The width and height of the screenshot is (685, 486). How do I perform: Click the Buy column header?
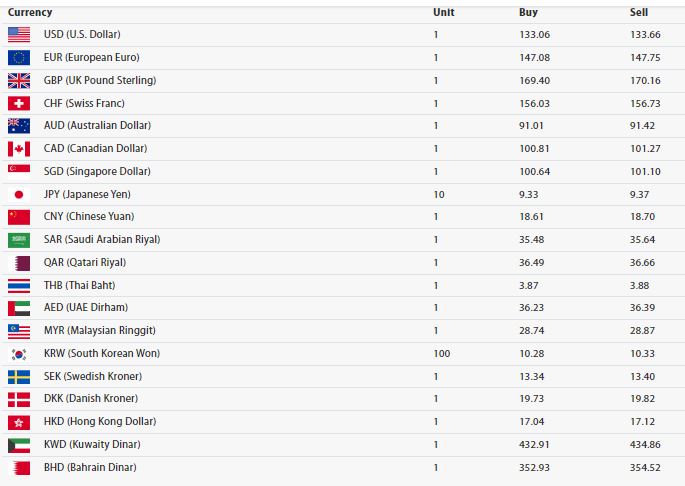(528, 12)
